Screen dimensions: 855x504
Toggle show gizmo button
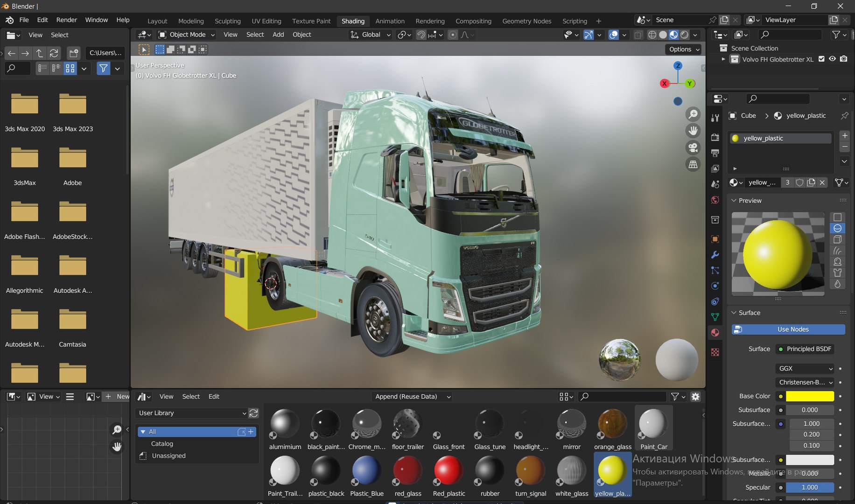point(589,35)
